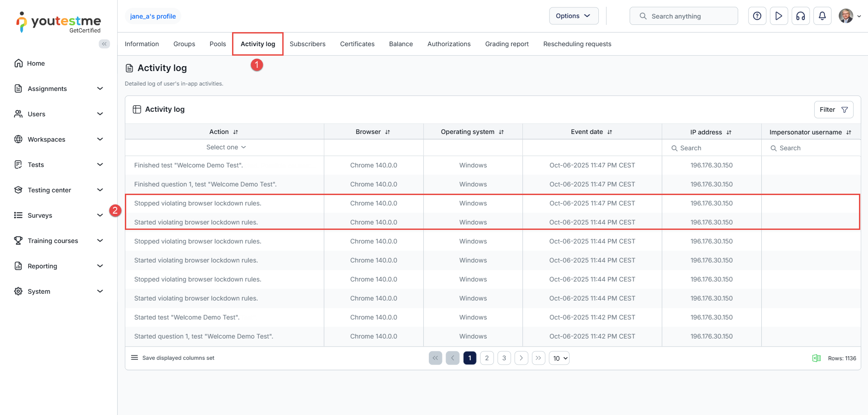This screenshot has height=415, width=868.
Task: Click Save displayed columns set
Action: 178,358
